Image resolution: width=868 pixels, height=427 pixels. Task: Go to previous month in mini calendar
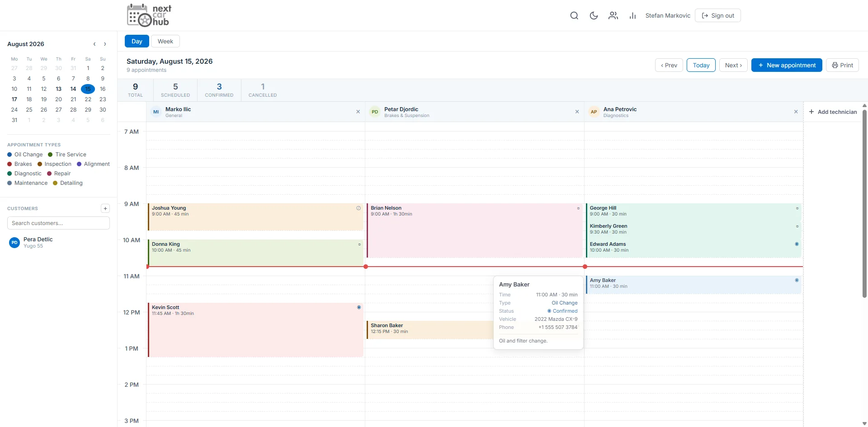coord(94,44)
